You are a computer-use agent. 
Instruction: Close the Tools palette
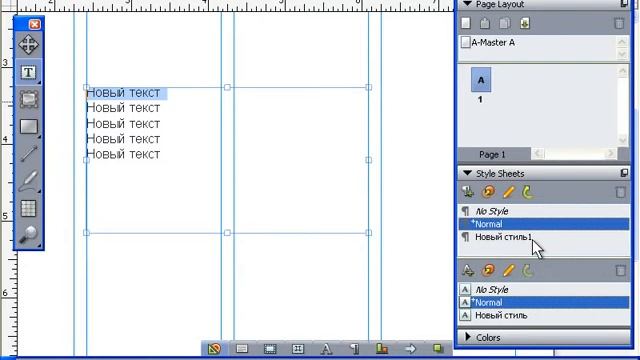35,24
